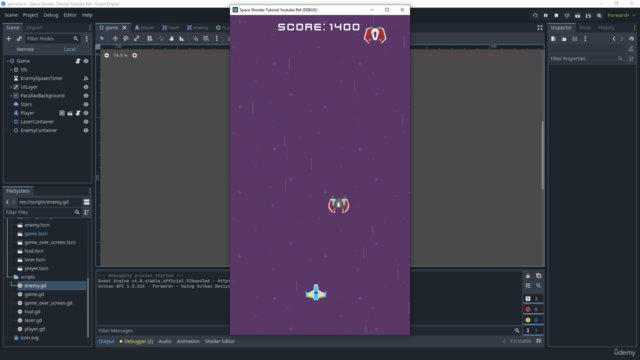Create a new resource in Inspector

tap(553, 39)
